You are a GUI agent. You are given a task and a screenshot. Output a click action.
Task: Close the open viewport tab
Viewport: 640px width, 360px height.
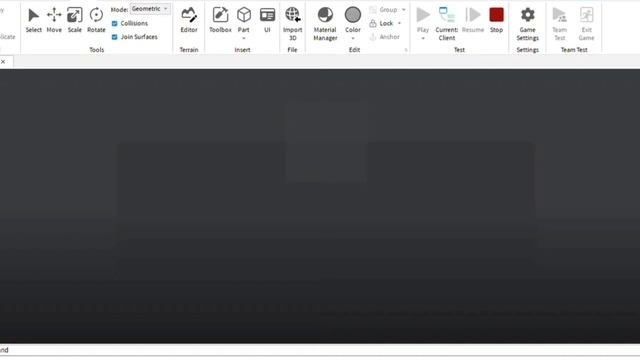pos(3,62)
